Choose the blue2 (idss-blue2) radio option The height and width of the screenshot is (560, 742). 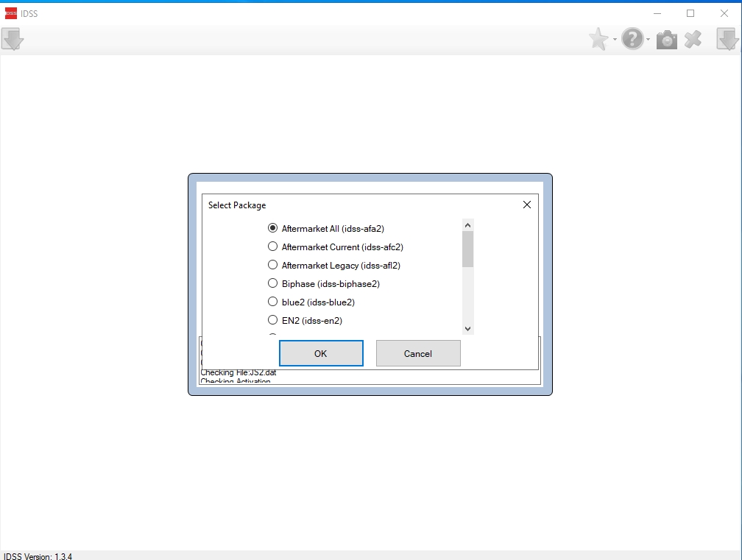pyautogui.click(x=273, y=302)
